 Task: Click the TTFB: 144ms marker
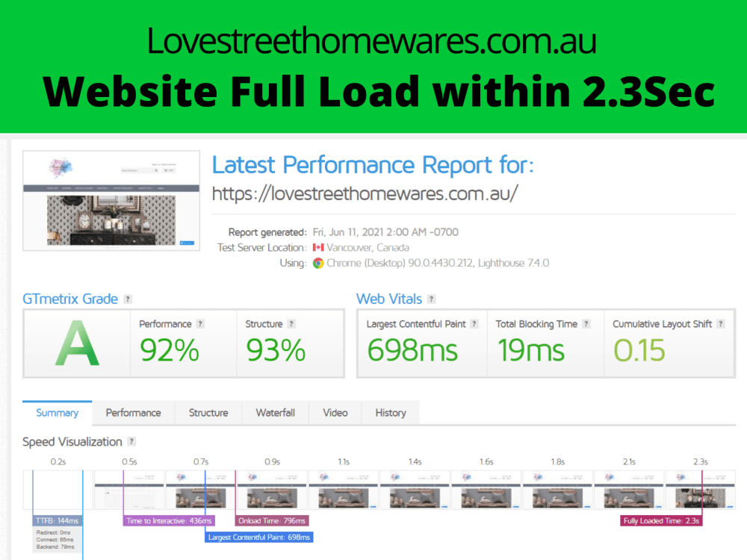58,521
